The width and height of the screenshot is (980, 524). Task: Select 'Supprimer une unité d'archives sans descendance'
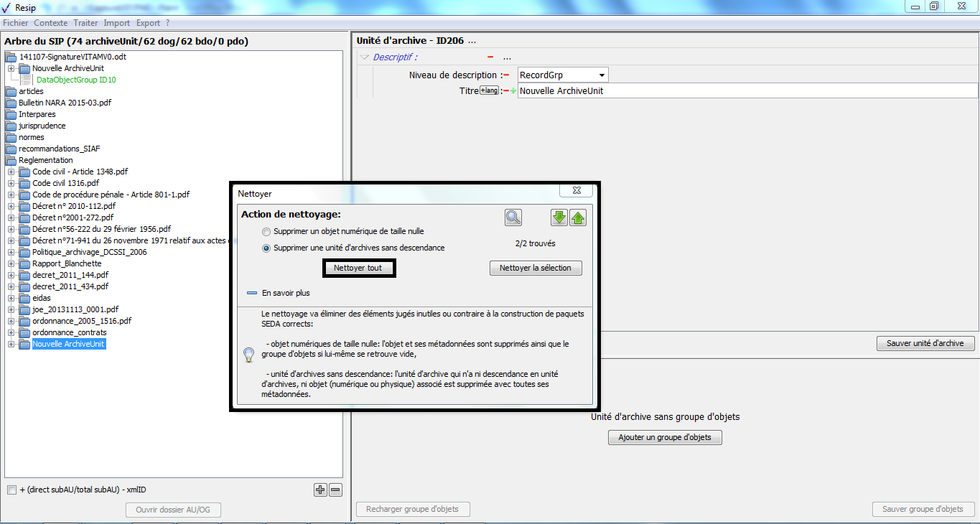267,248
